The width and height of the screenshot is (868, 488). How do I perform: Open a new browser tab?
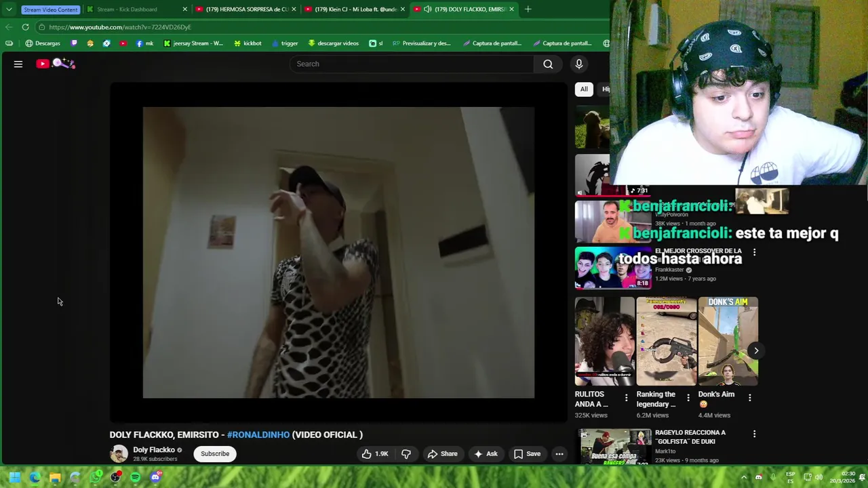point(528,9)
